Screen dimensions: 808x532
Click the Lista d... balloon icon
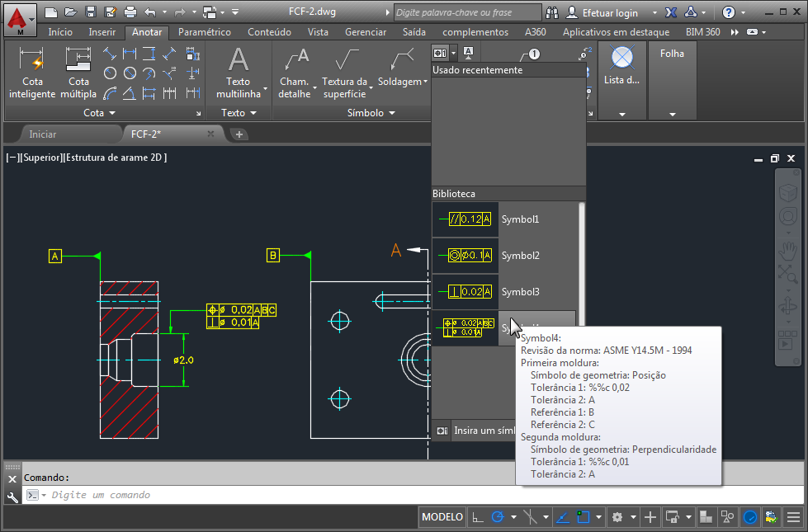(x=622, y=57)
